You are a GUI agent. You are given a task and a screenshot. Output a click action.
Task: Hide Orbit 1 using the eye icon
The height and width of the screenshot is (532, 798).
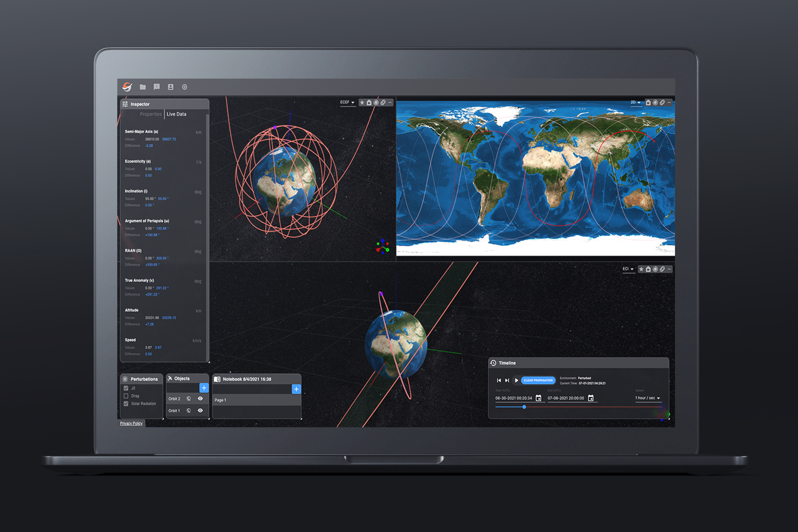point(200,411)
